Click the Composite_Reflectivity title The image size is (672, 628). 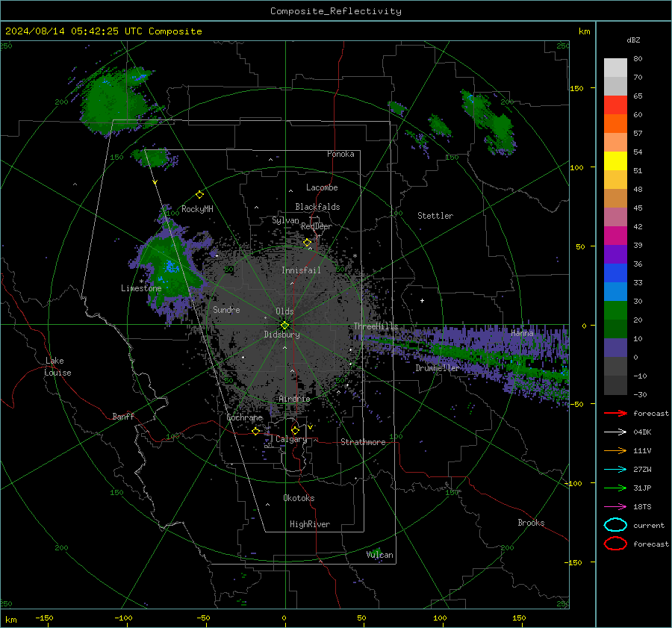pos(335,11)
